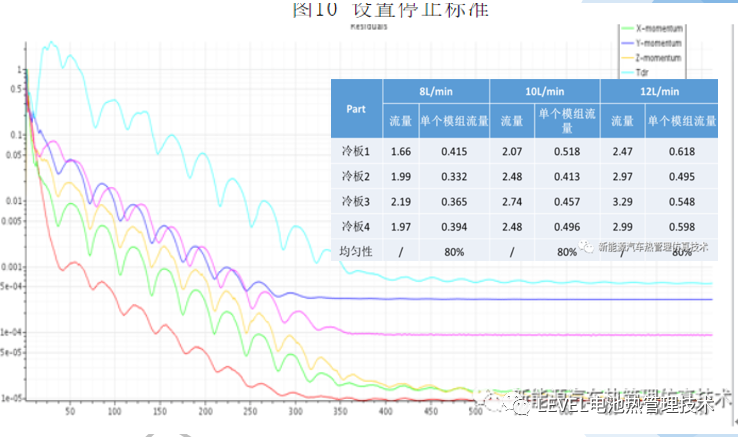Click the 0.496 cell
This screenshot has height=437, width=738.
pos(567,227)
